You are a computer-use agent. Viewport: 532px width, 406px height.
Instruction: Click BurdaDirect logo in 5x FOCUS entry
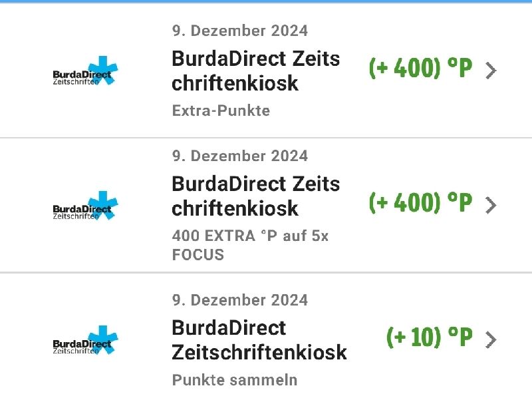click(85, 206)
